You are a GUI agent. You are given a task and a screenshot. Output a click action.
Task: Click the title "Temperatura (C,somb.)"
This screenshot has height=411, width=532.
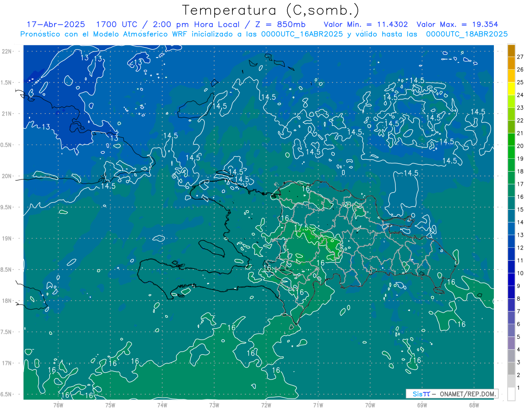(270, 10)
